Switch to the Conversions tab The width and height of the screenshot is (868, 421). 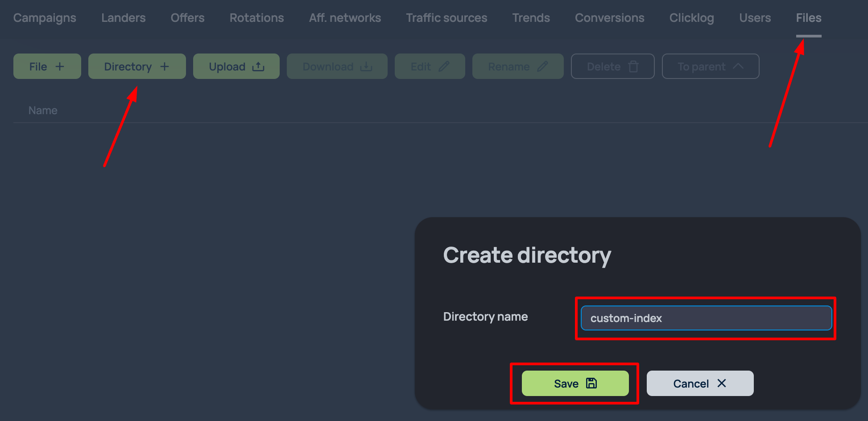click(610, 18)
